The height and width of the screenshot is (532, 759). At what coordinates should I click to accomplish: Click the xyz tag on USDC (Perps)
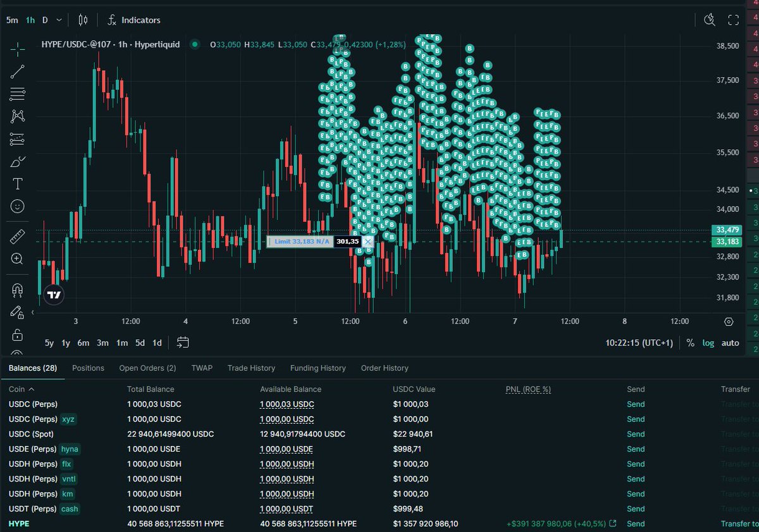click(68, 419)
